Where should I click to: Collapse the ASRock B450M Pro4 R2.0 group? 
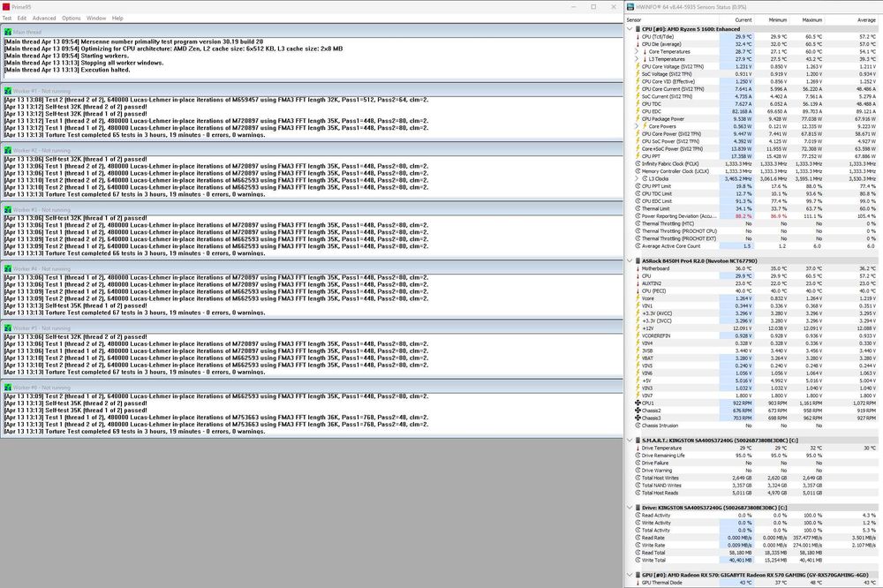pyautogui.click(x=630, y=260)
